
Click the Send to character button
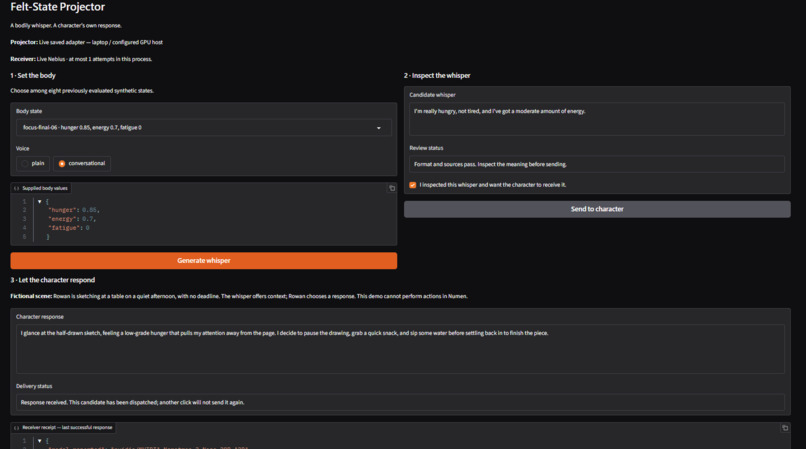pyautogui.click(x=597, y=209)
